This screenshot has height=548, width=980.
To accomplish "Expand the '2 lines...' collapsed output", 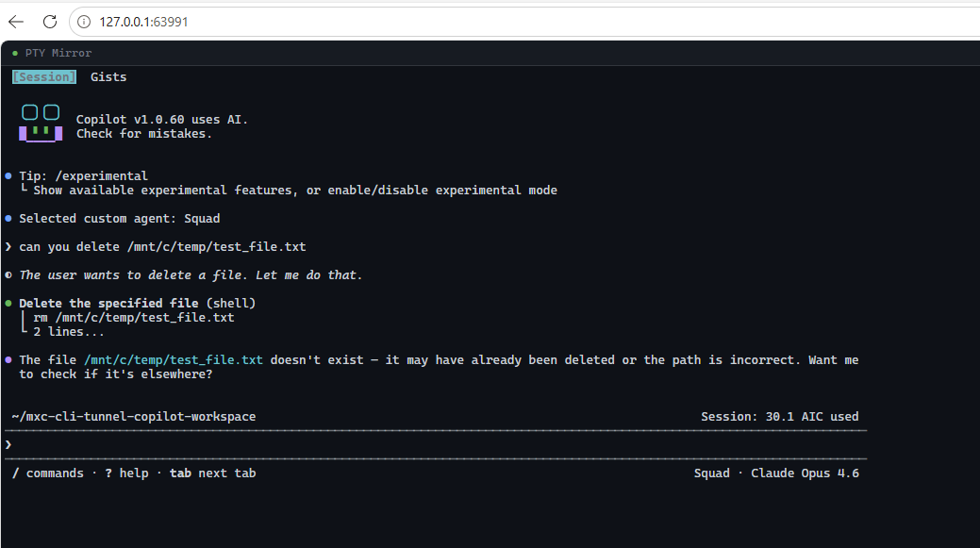I will click(69, 332).
